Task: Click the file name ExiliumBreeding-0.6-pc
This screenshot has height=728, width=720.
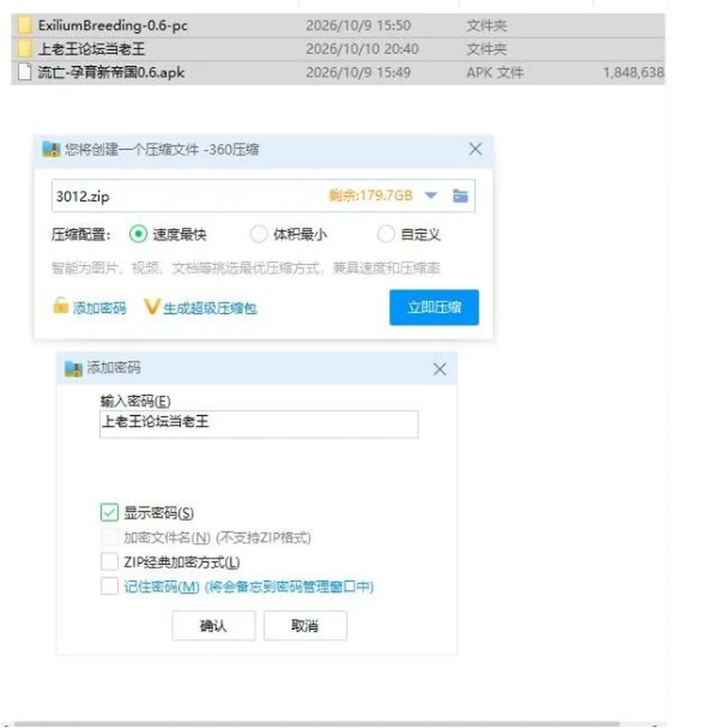Action: click(112, 25)
